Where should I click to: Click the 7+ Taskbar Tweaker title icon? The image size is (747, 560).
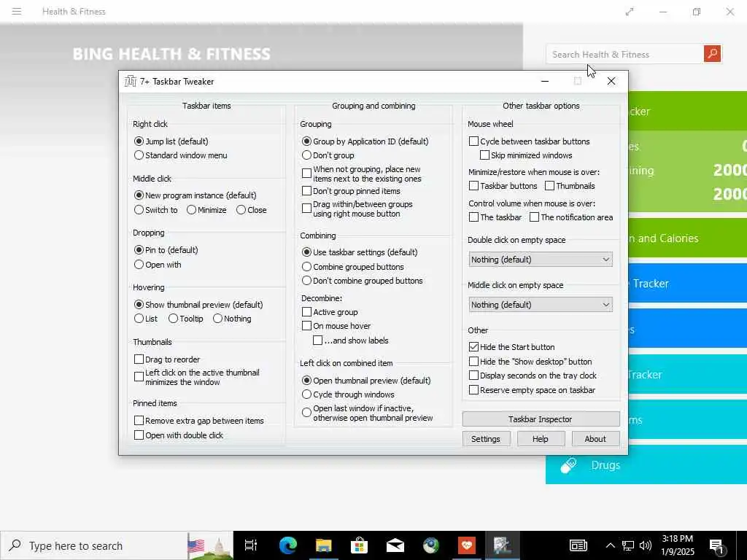point(131,82)
